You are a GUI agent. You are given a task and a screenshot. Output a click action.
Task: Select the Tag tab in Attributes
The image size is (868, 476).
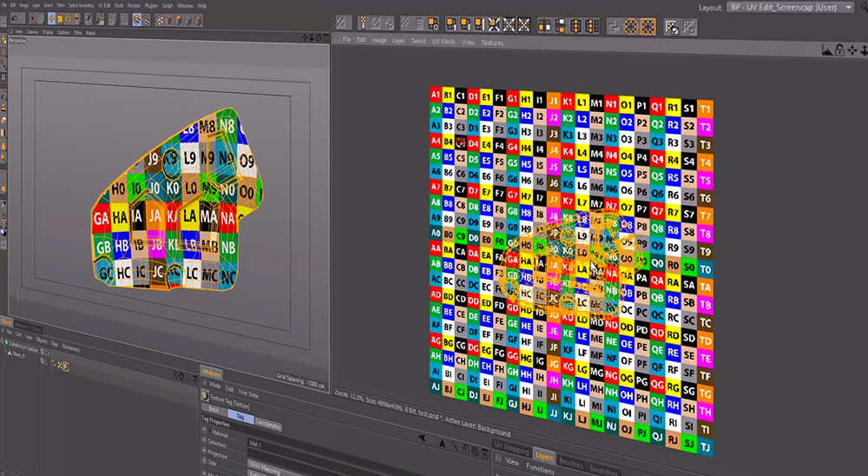240,417
